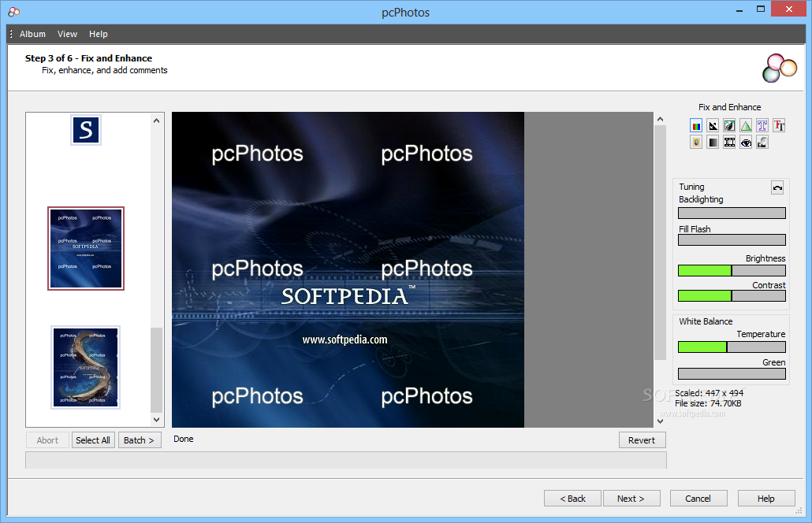Click the Revert button
Image resolution: width=812 pixels, height=523 pixels.
pos(642,440)
